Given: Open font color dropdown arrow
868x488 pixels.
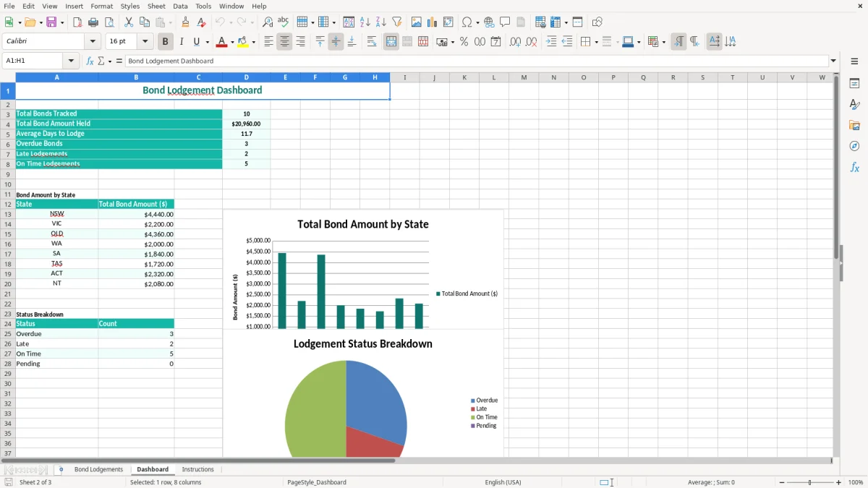Looking at the screenshot, I should tap(232, 42).
